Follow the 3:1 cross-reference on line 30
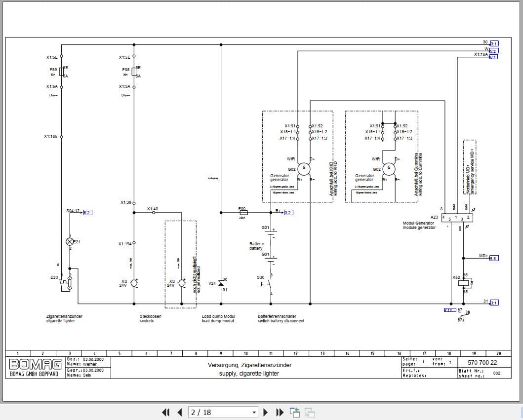Viewport: 523px width, 420px height. 494,43
